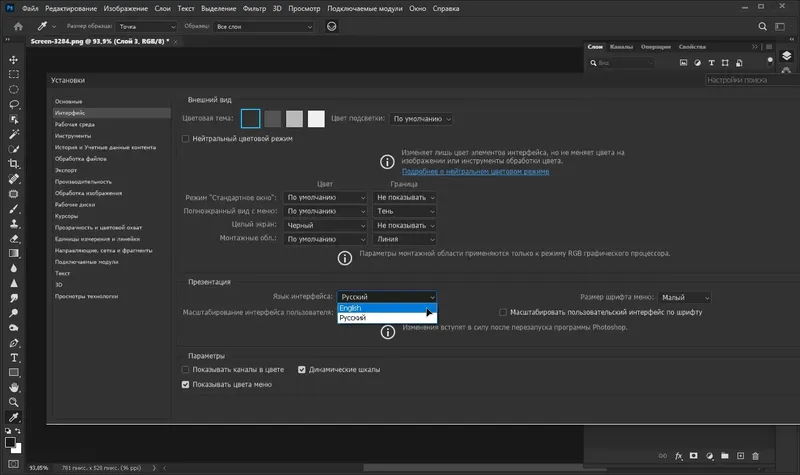Enable 'Масштабировать пользовательский интерфейс по шрифту'

(503, 312)
